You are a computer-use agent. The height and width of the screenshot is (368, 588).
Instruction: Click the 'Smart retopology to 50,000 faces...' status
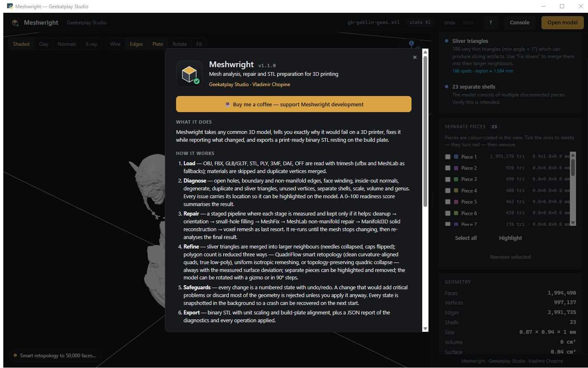[x=55, y=356]
